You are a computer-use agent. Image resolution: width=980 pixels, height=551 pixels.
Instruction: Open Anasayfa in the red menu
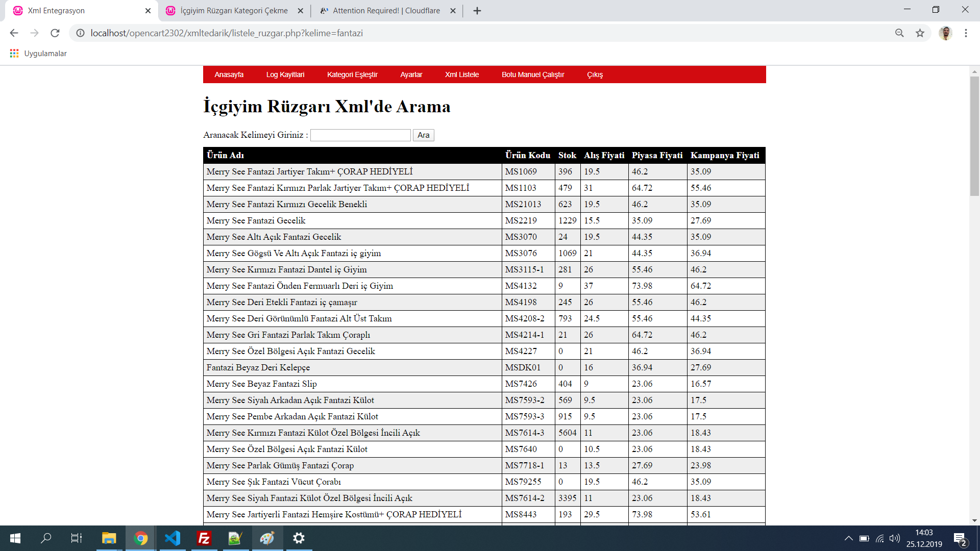[x=229, y=74]
